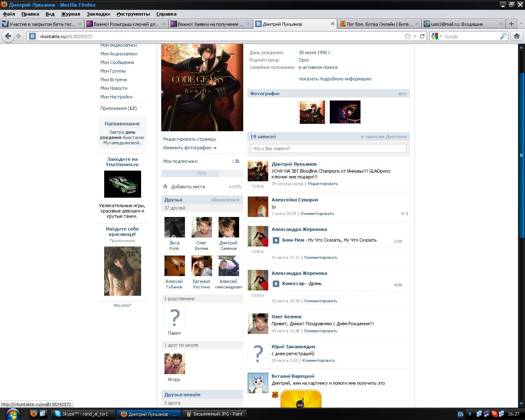This screenshot has height=420, width=525.
Task: Click the bookmark star in address bar
Action: click(407, 36)
